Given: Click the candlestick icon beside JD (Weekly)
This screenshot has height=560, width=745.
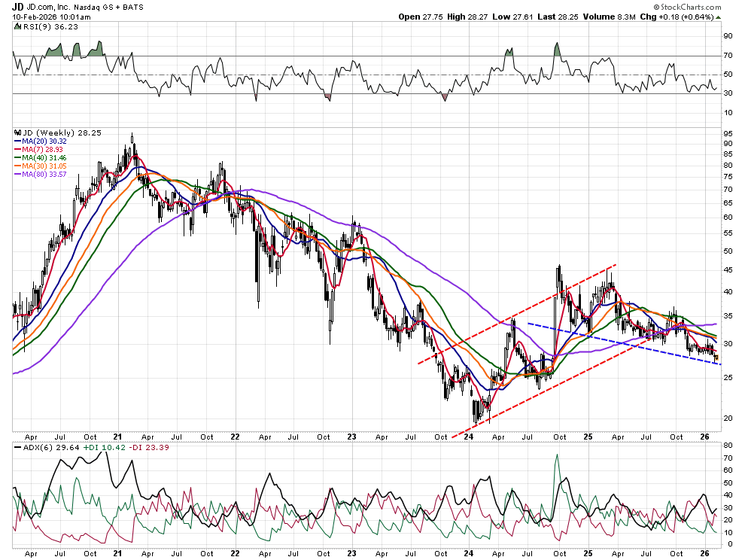Looking at the screenshot, I should point(16,132).
